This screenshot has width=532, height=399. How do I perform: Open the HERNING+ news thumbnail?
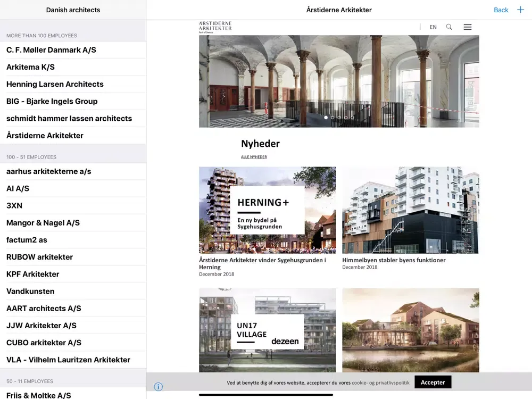tap(268, 210)
